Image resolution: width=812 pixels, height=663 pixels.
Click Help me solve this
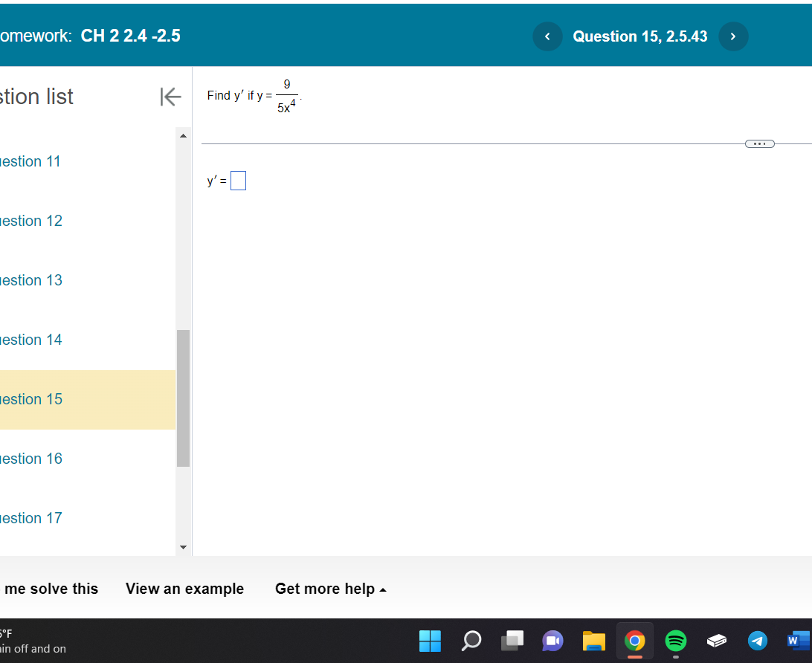[x=49, y=589]
